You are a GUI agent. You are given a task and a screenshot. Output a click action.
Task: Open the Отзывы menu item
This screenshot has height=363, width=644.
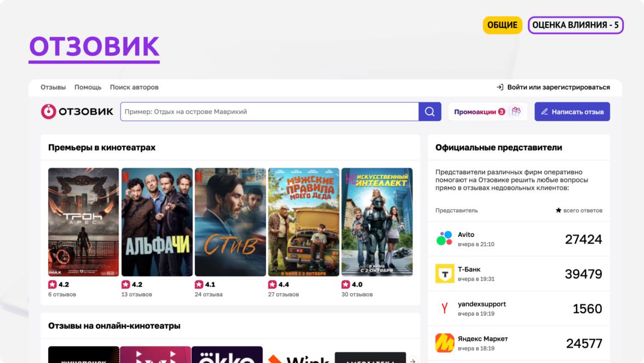click(53, 87)
